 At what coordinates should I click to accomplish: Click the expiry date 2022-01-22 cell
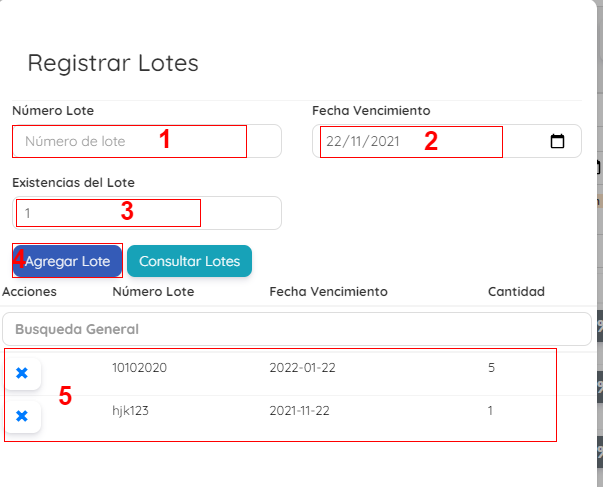(x=302, y=368)
